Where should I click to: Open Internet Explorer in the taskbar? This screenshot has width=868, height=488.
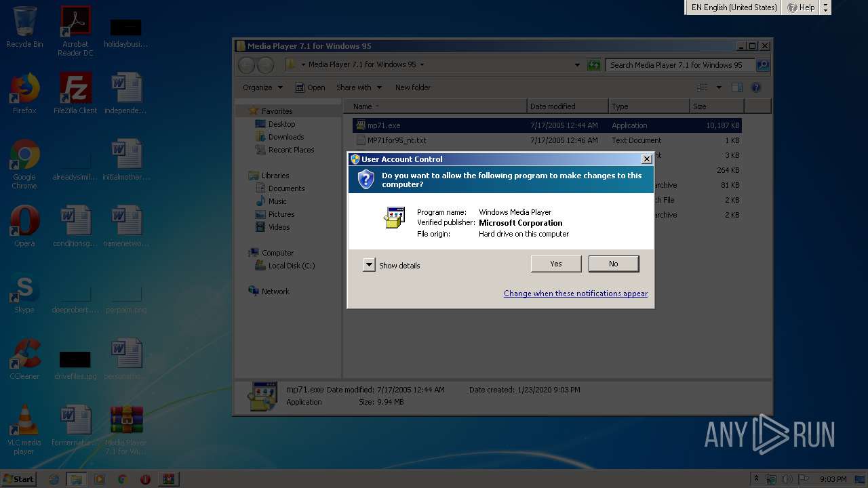coord(54,479)
